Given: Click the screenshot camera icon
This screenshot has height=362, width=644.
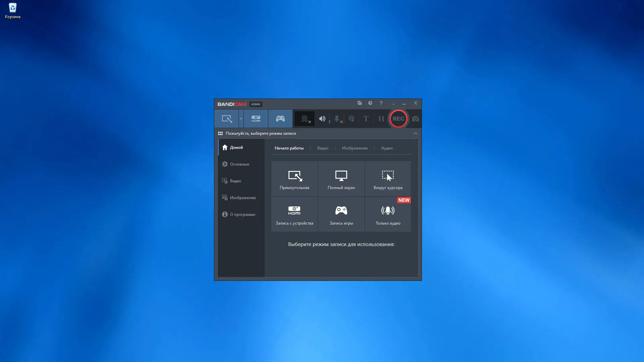Looking at the screenshot, I should tap(416, 119).
